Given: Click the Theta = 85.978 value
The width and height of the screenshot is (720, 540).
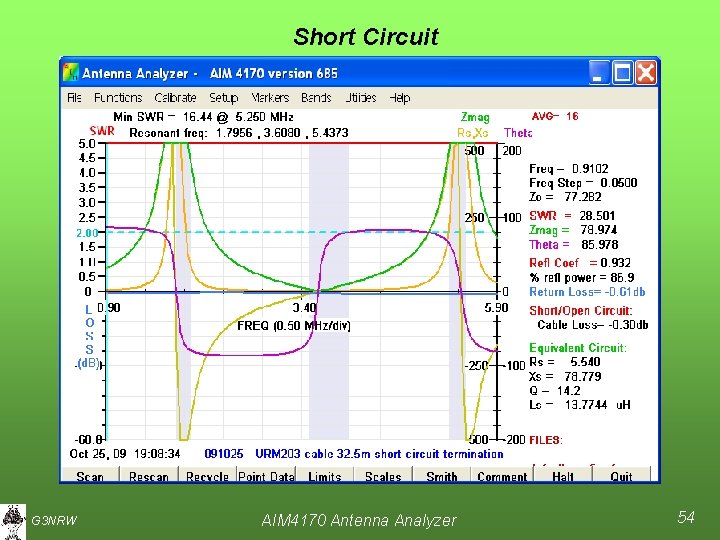Looking at the screenshot, I should (574, 245).
